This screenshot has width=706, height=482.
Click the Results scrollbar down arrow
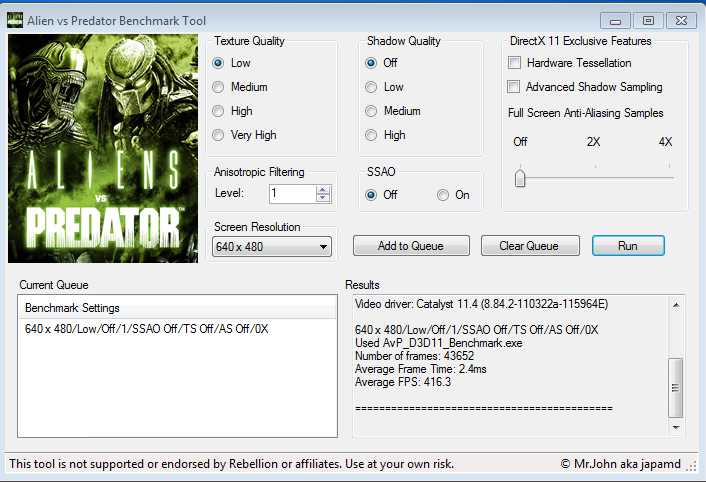(x=676, y=428)
